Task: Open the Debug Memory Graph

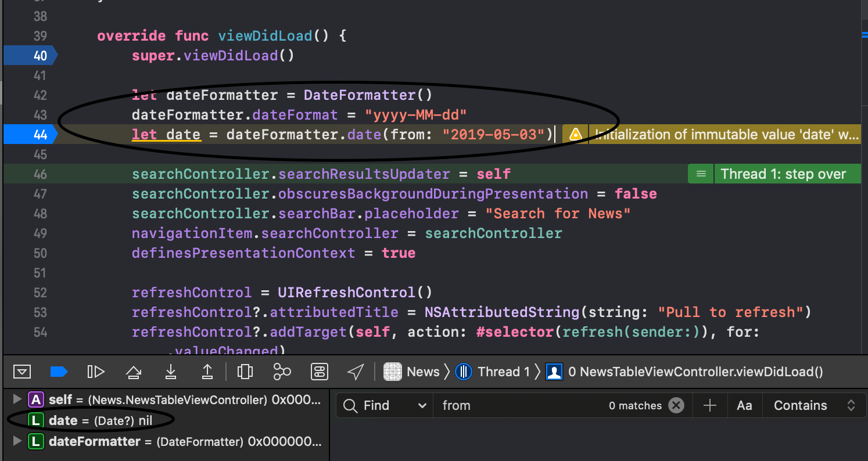Action: pyautogui.click(x=282, y=371)
